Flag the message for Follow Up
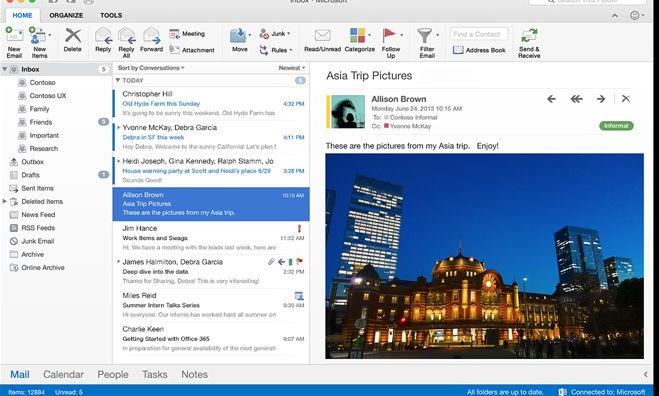 (x=390, y=42)
